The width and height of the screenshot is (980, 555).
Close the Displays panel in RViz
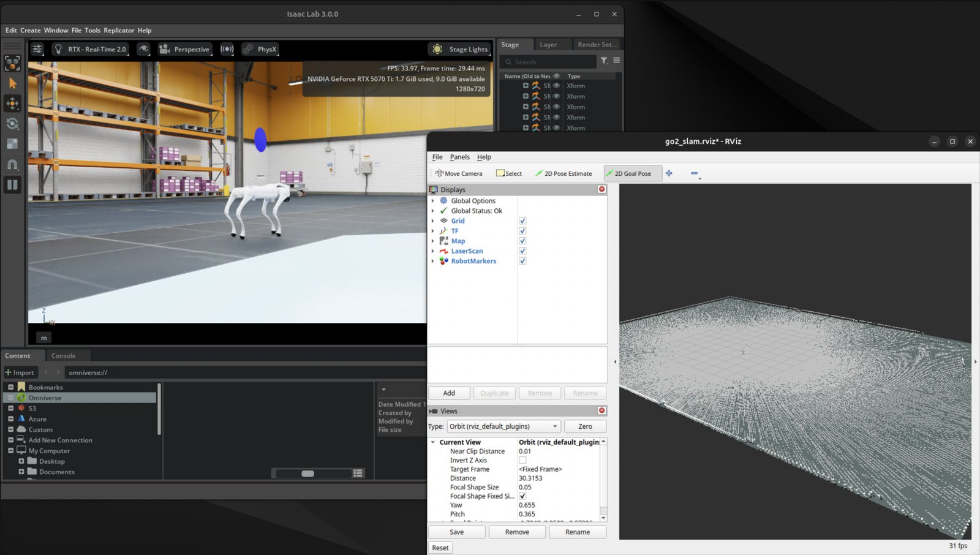(x=601, y=189)
